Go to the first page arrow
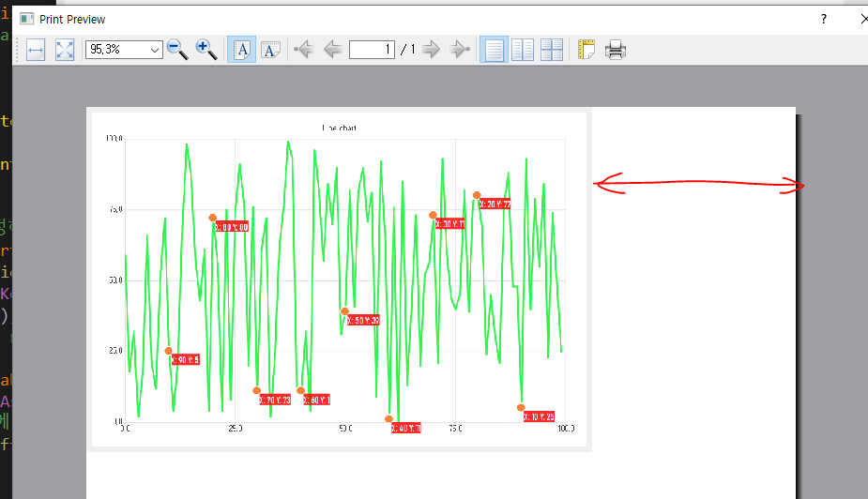 (x=302, y=50)
